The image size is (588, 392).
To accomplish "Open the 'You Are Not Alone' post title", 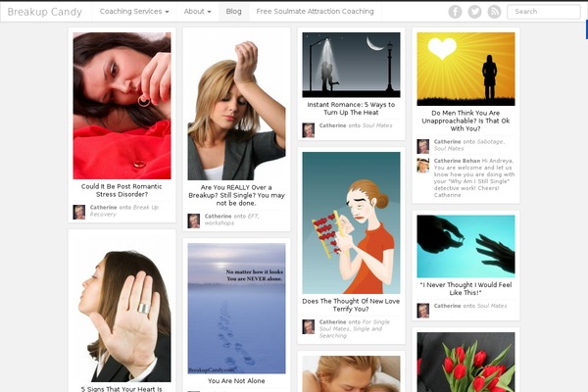I will tap(236, 381).
